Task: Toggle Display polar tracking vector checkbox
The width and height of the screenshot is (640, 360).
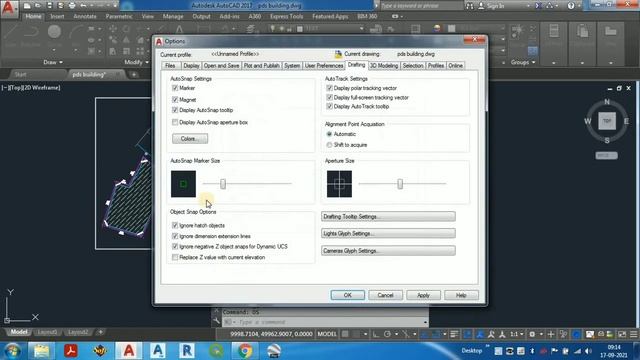Action: tap(329, 88)
